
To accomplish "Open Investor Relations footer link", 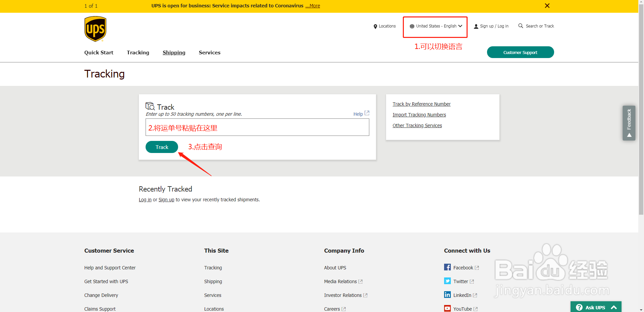I will (x=343, y=295).
